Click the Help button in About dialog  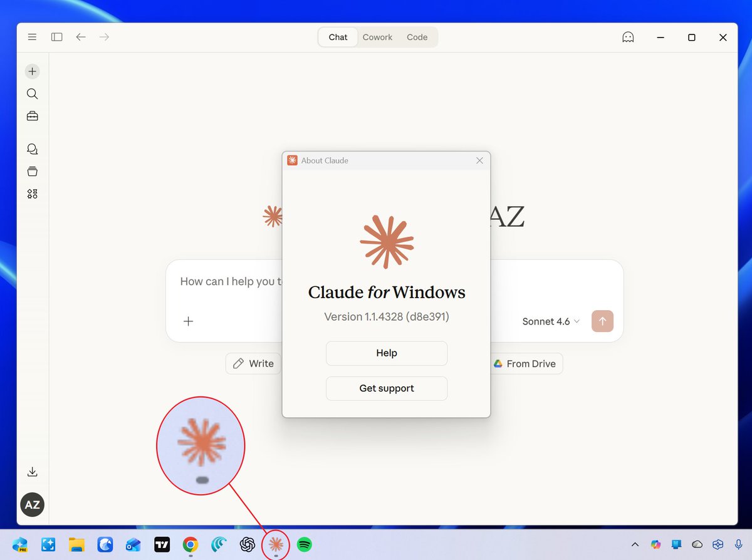387,353
